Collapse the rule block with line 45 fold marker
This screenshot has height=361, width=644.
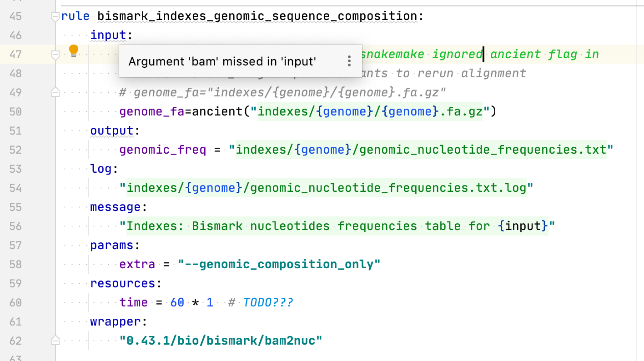(x=55, y=16)
